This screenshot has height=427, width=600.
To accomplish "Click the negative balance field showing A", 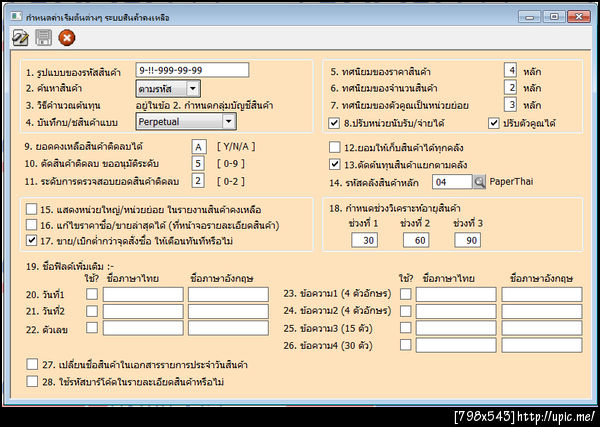I will [x=199, y=147].
